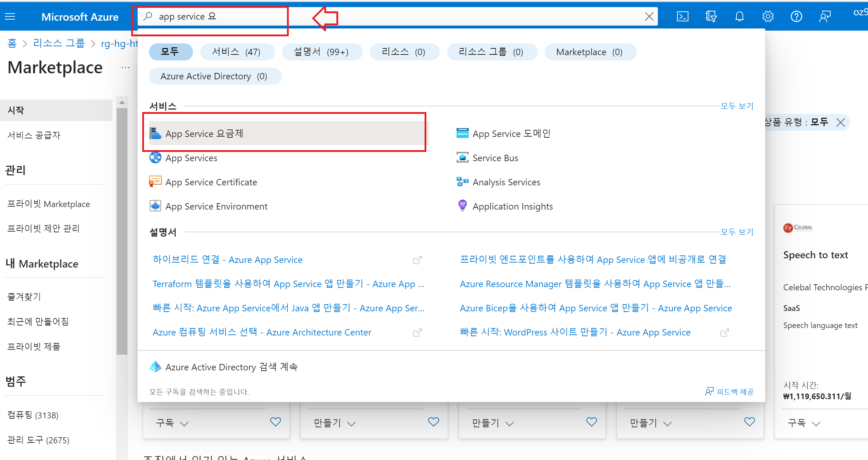868x460 pixels.
Task: Open the Marketplace ellipsis more menu
Action: tap(126, 67)
